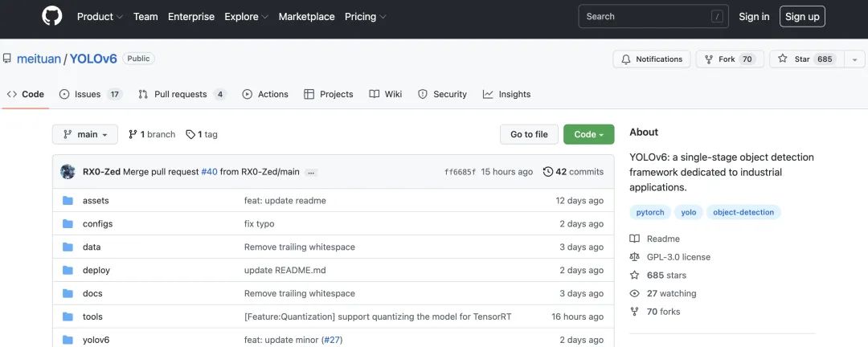Click the commit history clock icon
The height and width of the screenshot is (347, 868).
[x=548, y=172]
